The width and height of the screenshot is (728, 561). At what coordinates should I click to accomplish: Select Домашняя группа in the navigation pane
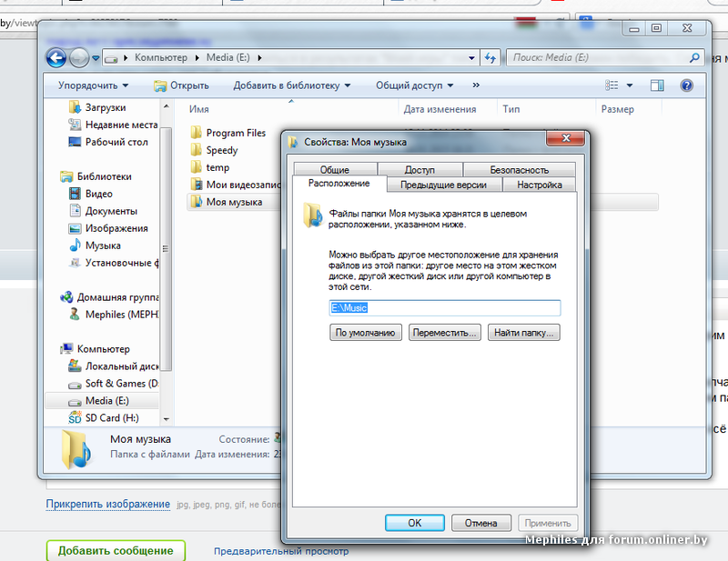109,297
